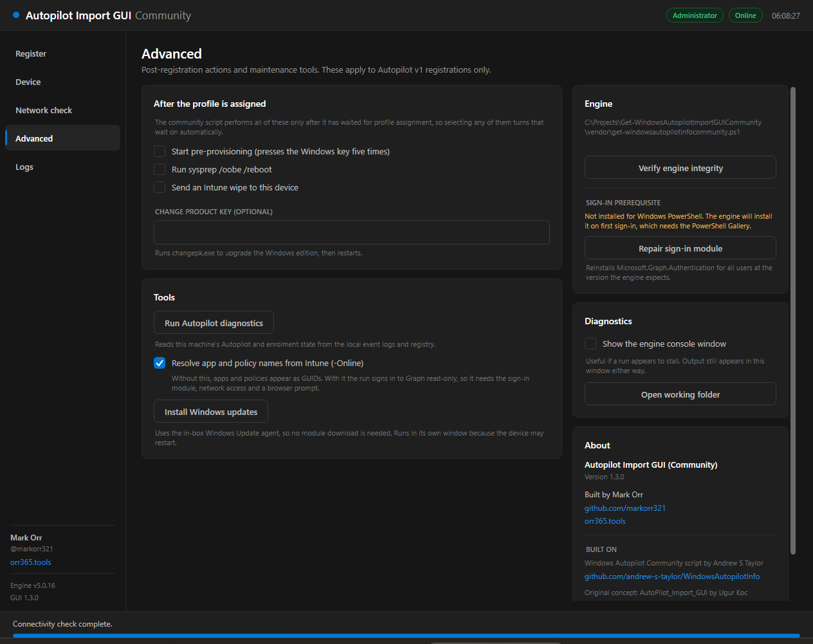Open the Device page in sidebar
Screen dimensions: 813x644
pyautogui.click(x=62, y=82)
